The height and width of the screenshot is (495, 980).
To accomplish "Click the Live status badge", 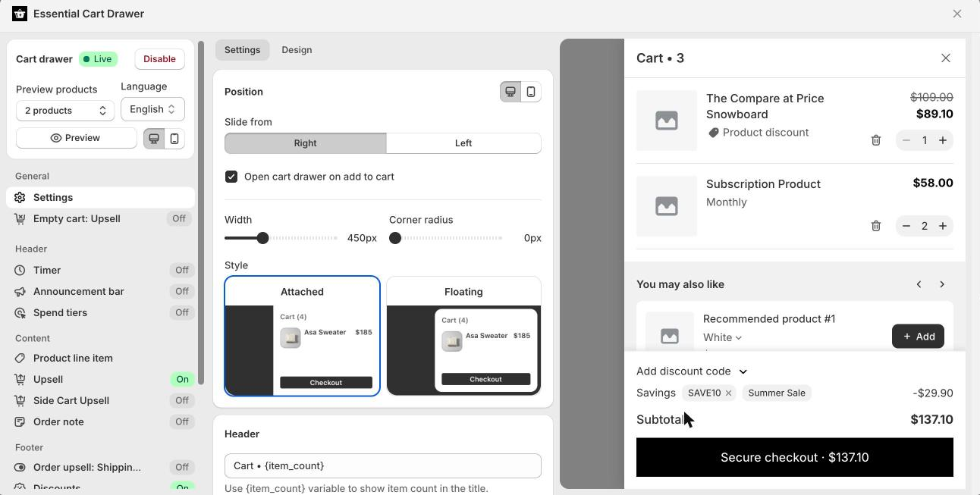I will tap(98, 59).
